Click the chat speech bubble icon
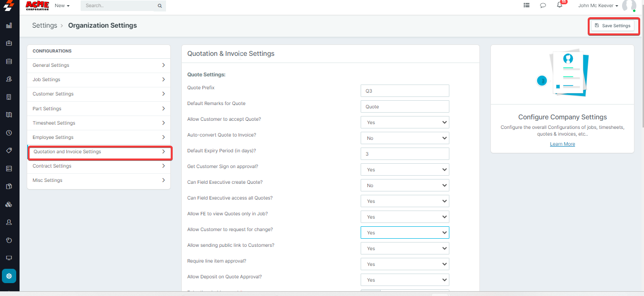Viewport: 644px width, 296px height. (x=543, y=6)
